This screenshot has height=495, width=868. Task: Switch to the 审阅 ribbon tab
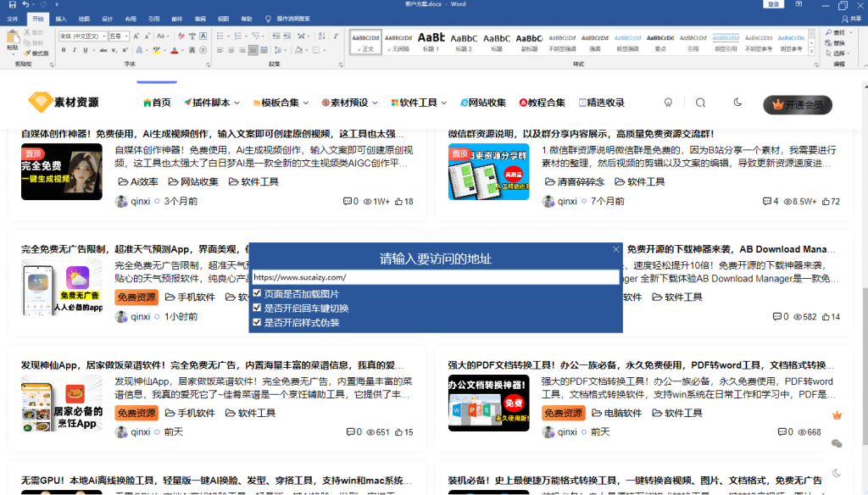pyautogui.click(x=199, y=18)
